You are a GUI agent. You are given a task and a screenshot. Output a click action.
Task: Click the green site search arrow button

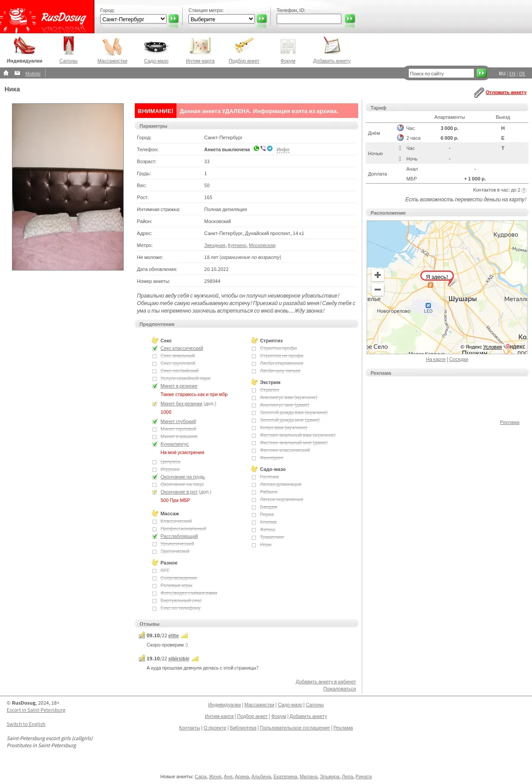pos(481,73)
